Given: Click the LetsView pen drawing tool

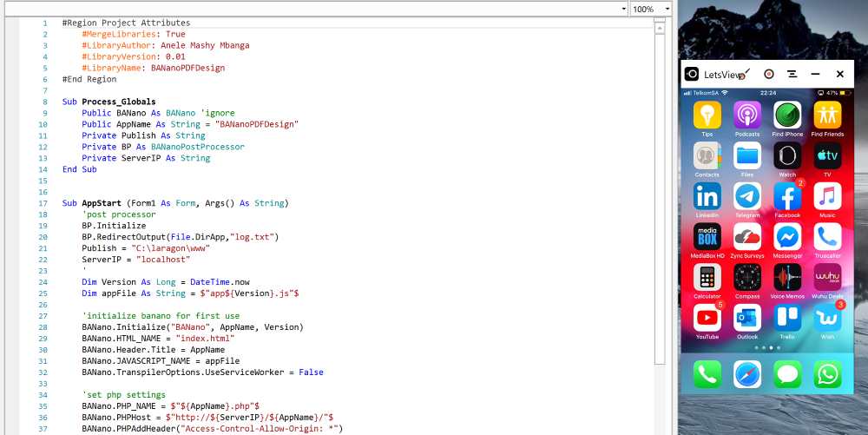Looking at the screenshot, I should (745, 74).
